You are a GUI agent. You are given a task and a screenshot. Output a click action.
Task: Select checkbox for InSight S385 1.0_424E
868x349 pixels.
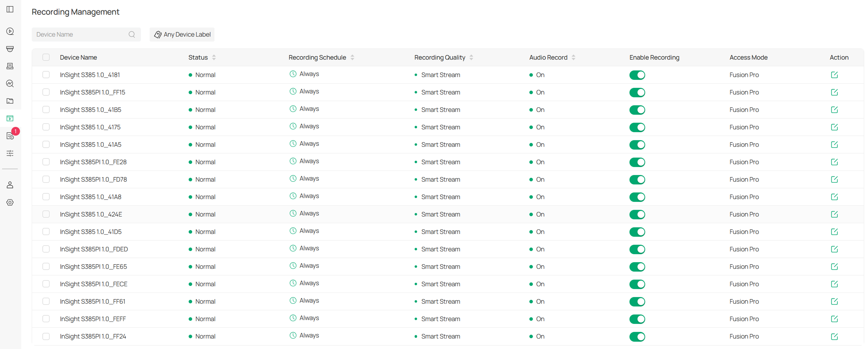46,214
